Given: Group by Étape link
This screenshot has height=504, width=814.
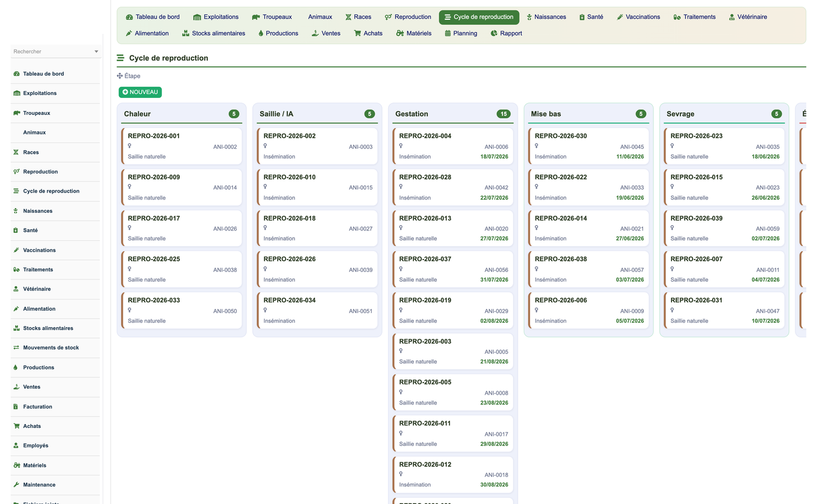Looking at the screenshot, I should [132, 76].
